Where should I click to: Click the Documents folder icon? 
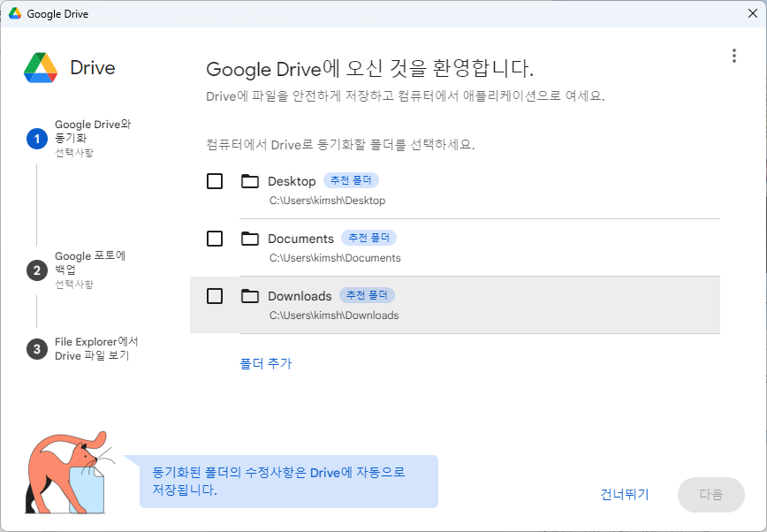[250, 239]
